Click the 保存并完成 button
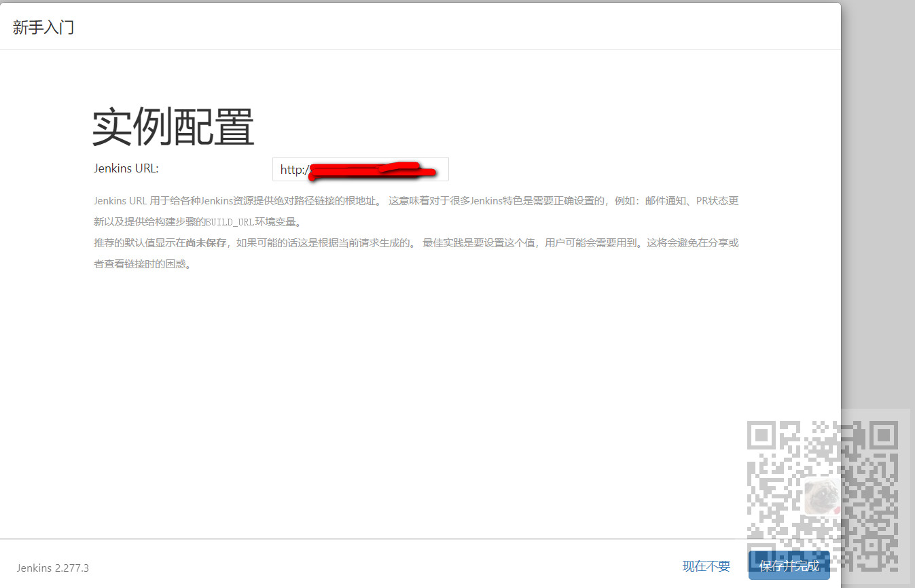 pos(789,566)
